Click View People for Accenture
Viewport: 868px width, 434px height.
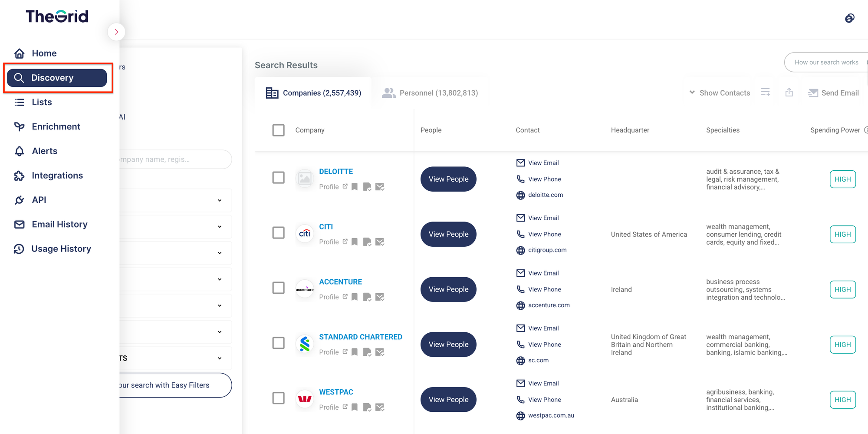(x=448, y=289)
